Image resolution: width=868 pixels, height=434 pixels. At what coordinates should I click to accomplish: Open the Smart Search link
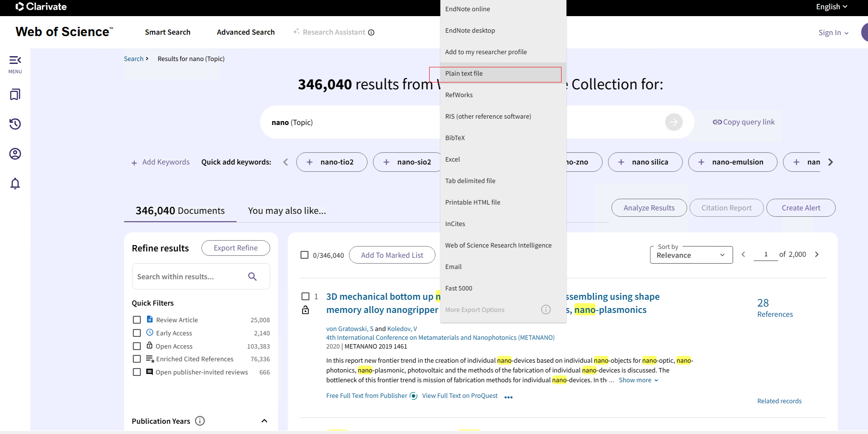168,32
